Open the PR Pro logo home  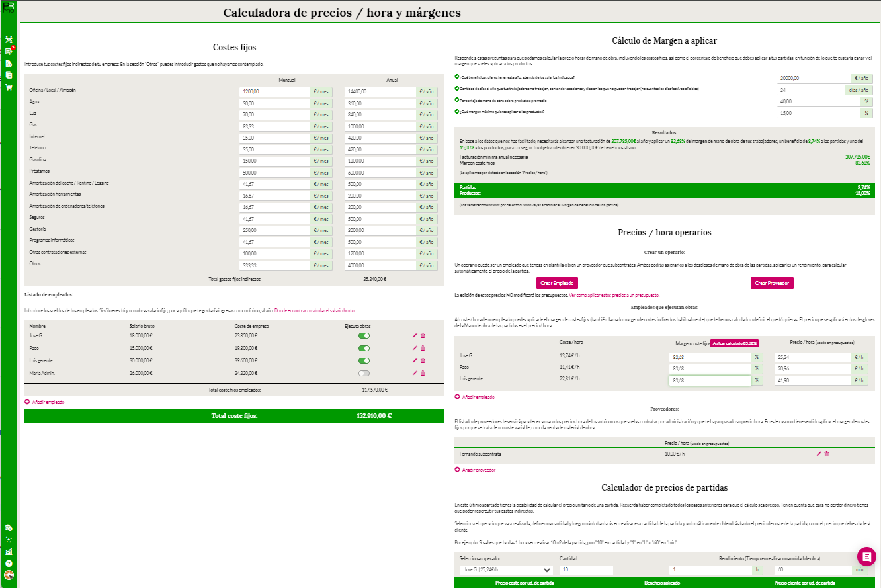click(9, 7)
